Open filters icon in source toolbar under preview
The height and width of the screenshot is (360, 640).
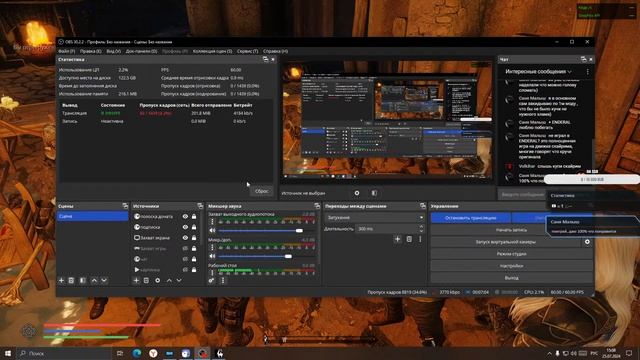pyautogui.click(x=374, y=193)
